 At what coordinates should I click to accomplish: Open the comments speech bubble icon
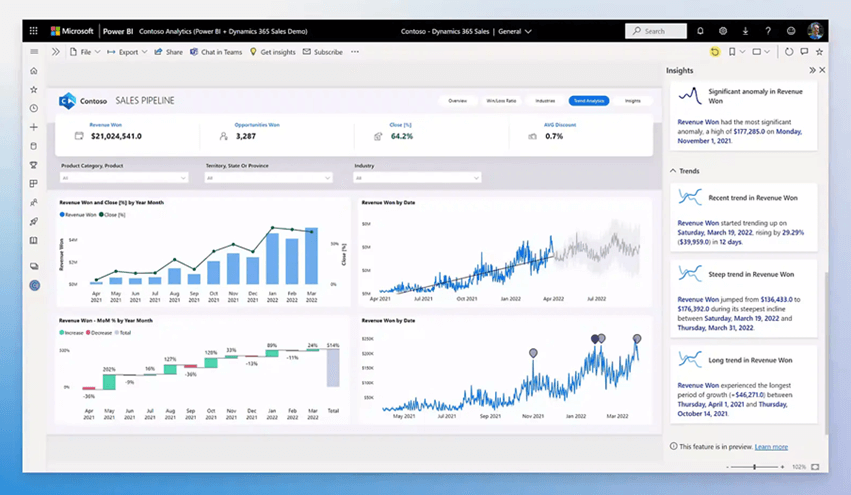tap(804, 52)
